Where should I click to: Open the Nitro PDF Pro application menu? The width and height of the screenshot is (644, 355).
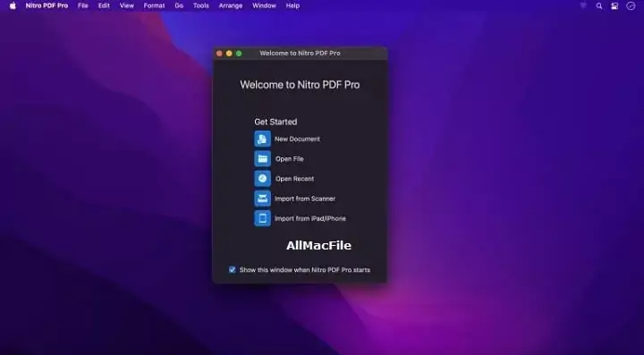[x=47, y=5]
